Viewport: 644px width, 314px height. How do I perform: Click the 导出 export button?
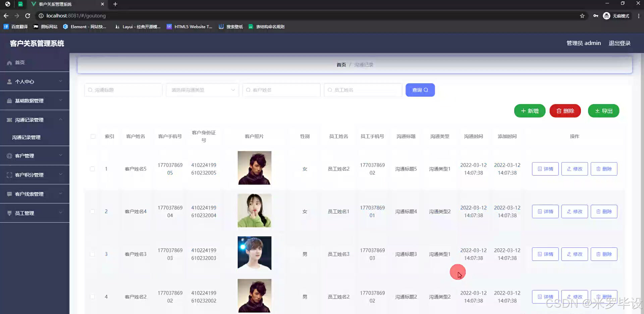(x=603, y=111)
